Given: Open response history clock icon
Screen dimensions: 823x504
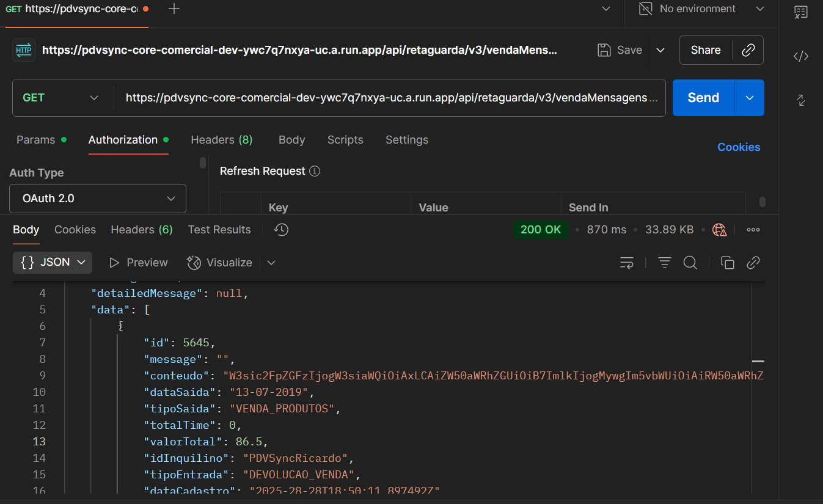Looking at the screenshot, I should point(281,230).
